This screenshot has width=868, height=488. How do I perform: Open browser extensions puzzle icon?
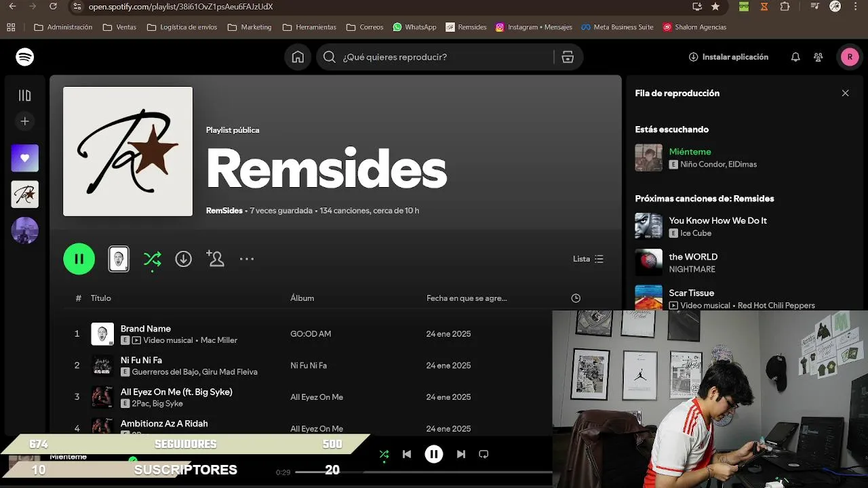785,6
